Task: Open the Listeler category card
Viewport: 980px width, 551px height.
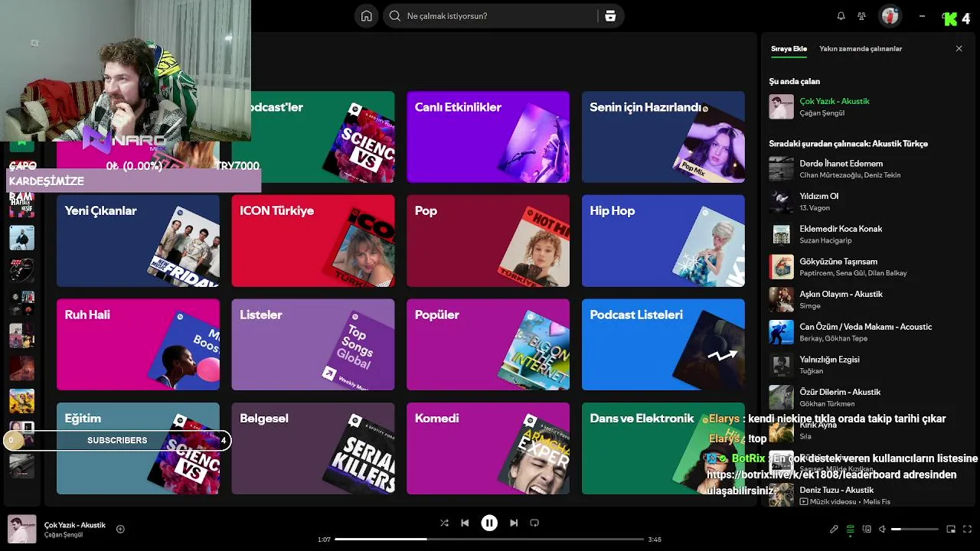Action: click(313, 344)
